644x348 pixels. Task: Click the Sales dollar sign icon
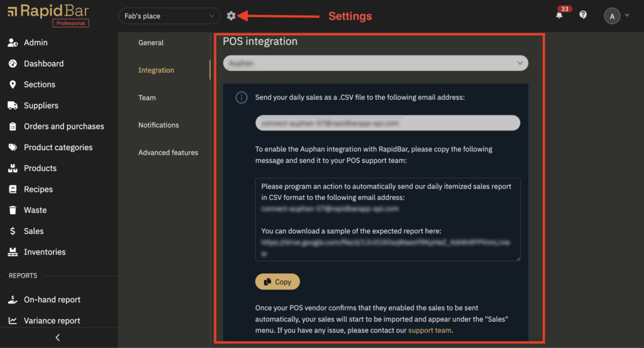13,231
